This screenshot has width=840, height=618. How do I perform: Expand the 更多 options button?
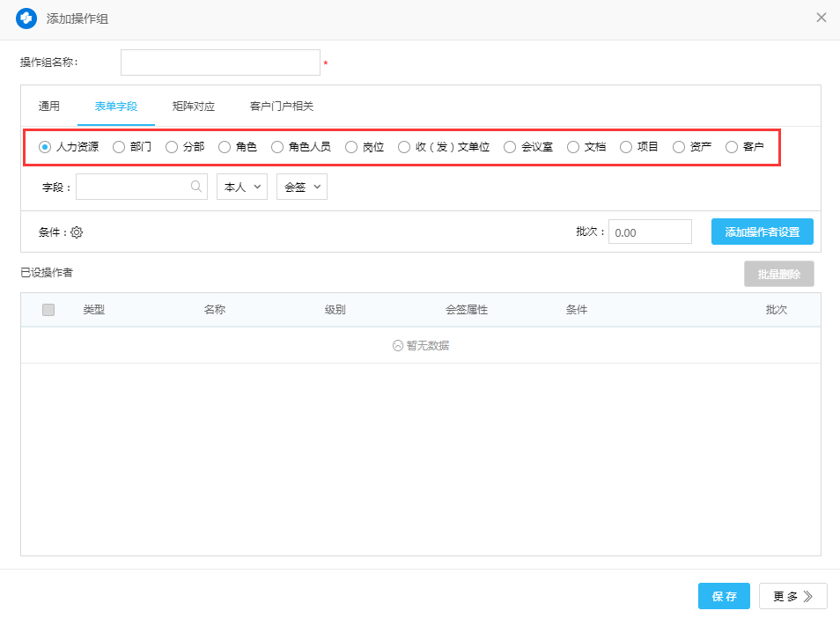tap(792, 596)
